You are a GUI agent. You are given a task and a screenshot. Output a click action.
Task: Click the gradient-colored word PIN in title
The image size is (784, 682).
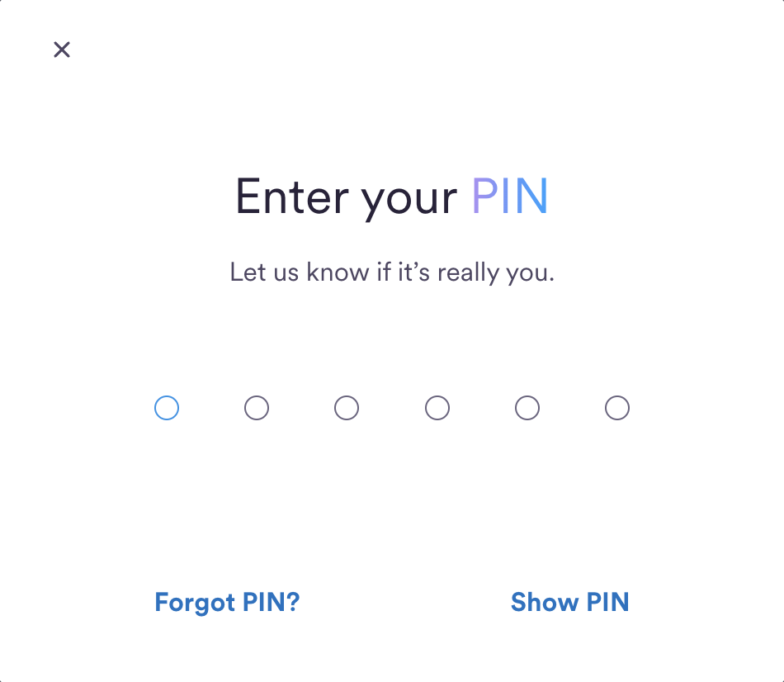[509, 197]
